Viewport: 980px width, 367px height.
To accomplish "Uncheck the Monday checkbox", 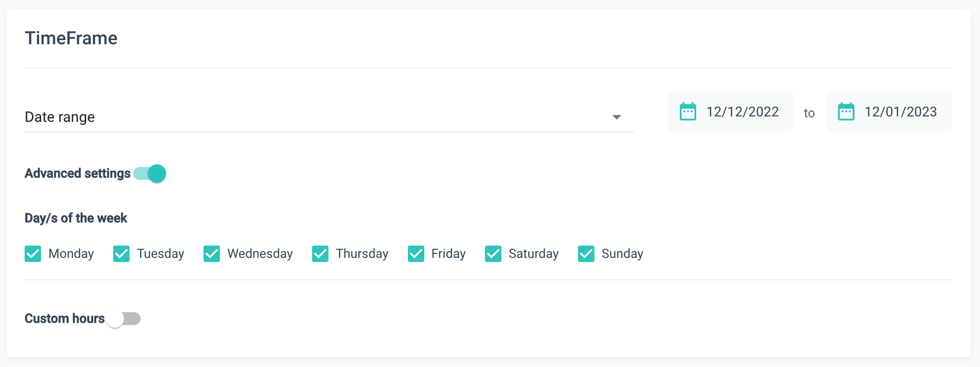I will (x=33, y=254).
